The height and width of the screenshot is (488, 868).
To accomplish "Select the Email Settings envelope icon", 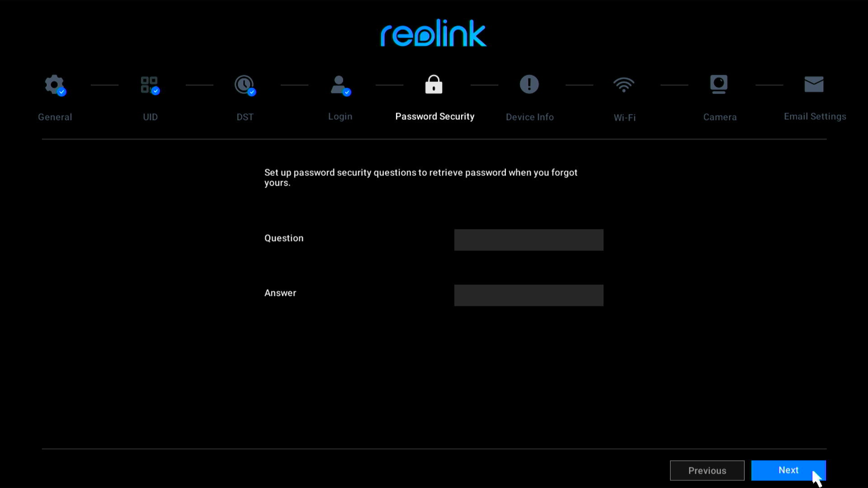I will pos(814,84).
